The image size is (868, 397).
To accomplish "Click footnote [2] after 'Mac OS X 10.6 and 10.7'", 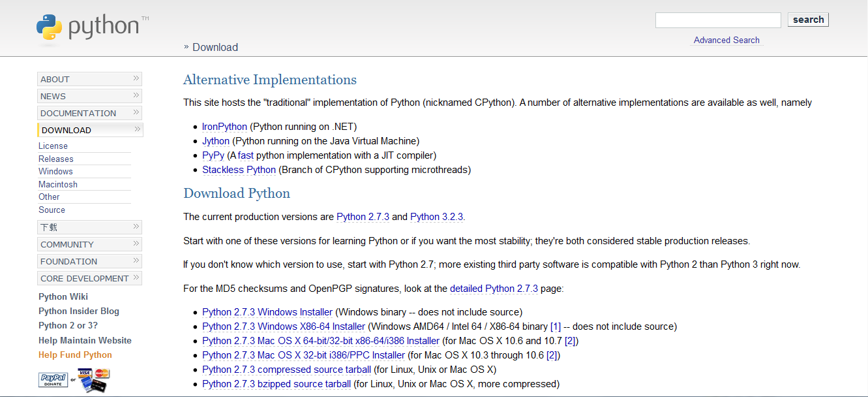I will click(571, 341).
